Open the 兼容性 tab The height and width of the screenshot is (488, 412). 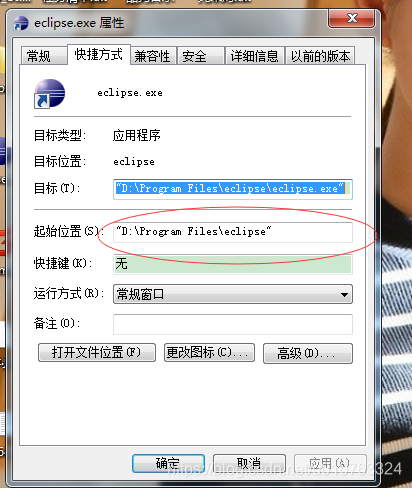[x=153, y=56]
